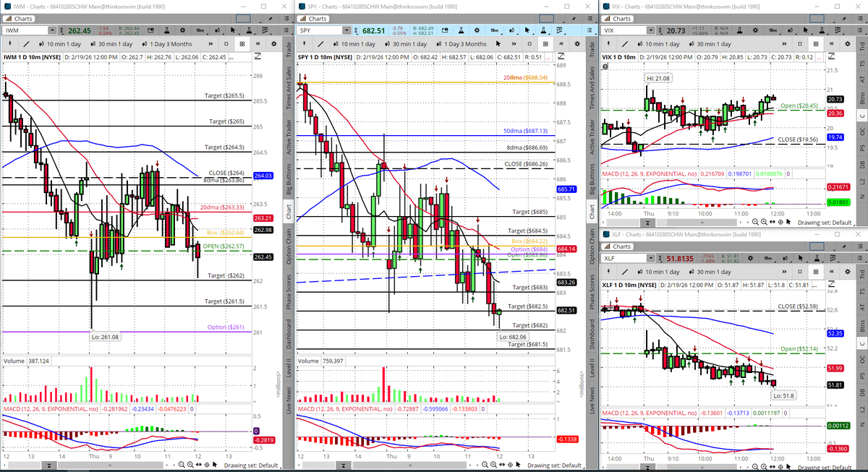
Task: Open the drawing set icon in IWM symbol bar
Action: (265, 30)
